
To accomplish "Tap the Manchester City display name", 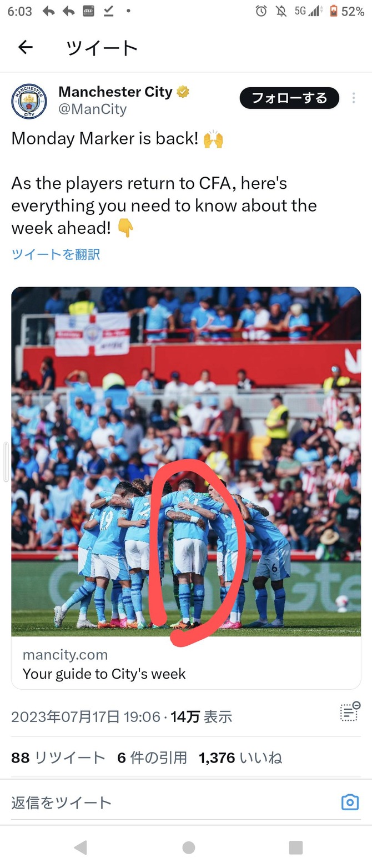I will 115,92.
